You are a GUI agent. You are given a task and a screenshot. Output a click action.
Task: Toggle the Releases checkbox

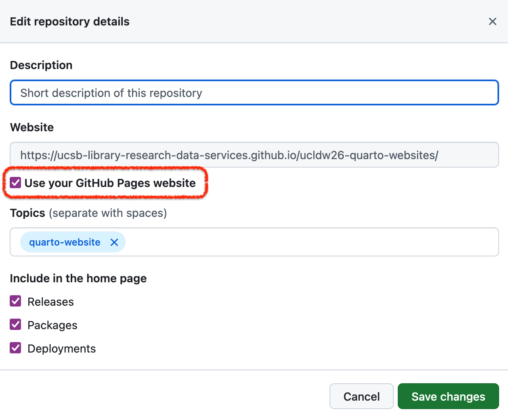point(16,301)
